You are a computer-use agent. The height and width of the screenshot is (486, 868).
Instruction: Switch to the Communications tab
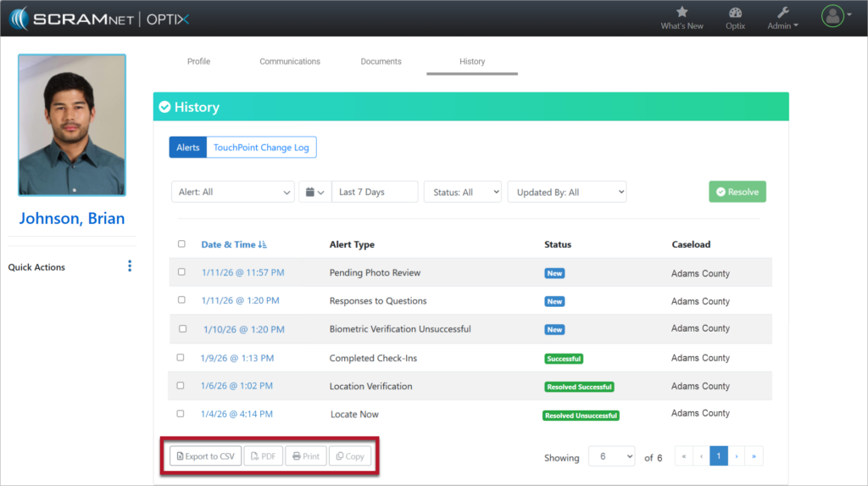click(x=290, y=62)
